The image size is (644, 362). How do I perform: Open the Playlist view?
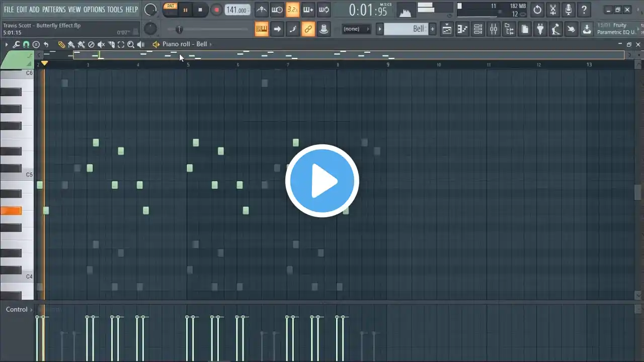tap(447, 29)
